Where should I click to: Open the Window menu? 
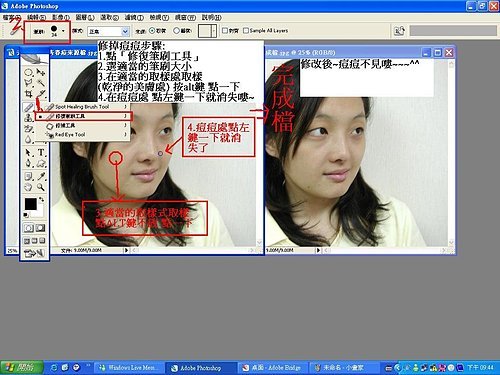(x=185, y=17)
